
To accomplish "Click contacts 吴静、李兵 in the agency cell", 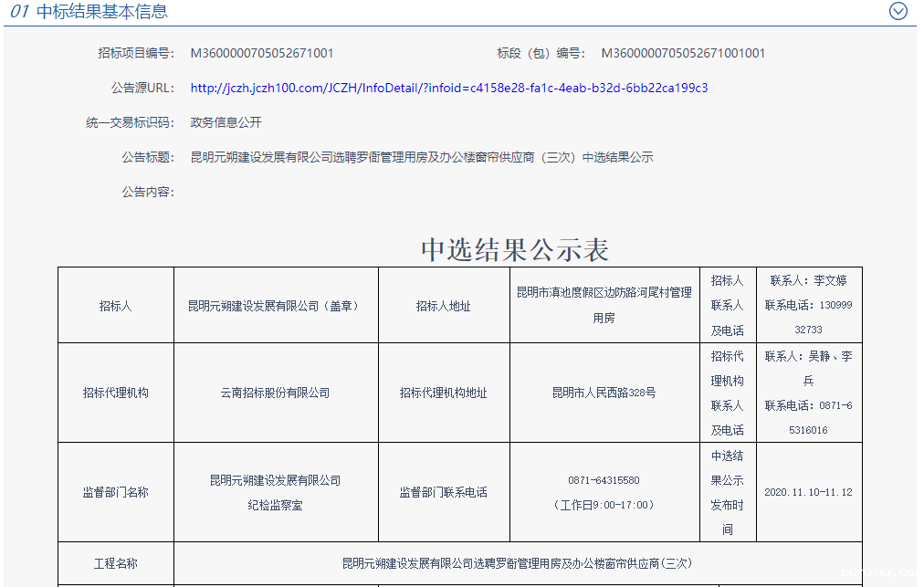I will point(809,368).
